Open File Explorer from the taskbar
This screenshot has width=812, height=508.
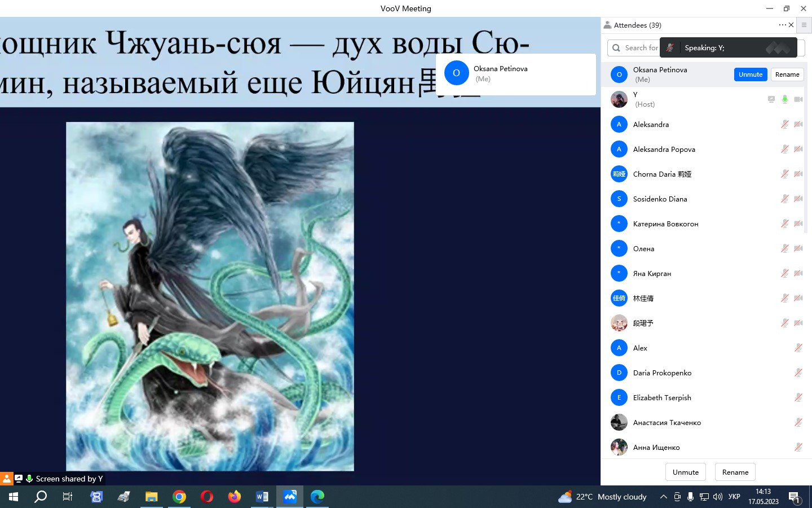click(152, 497)
